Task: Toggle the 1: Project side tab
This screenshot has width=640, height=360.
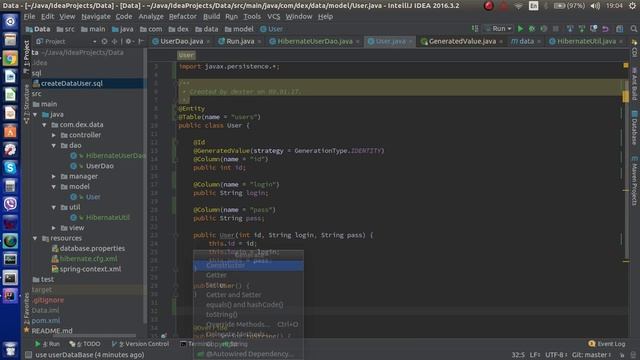Action: 27,56
